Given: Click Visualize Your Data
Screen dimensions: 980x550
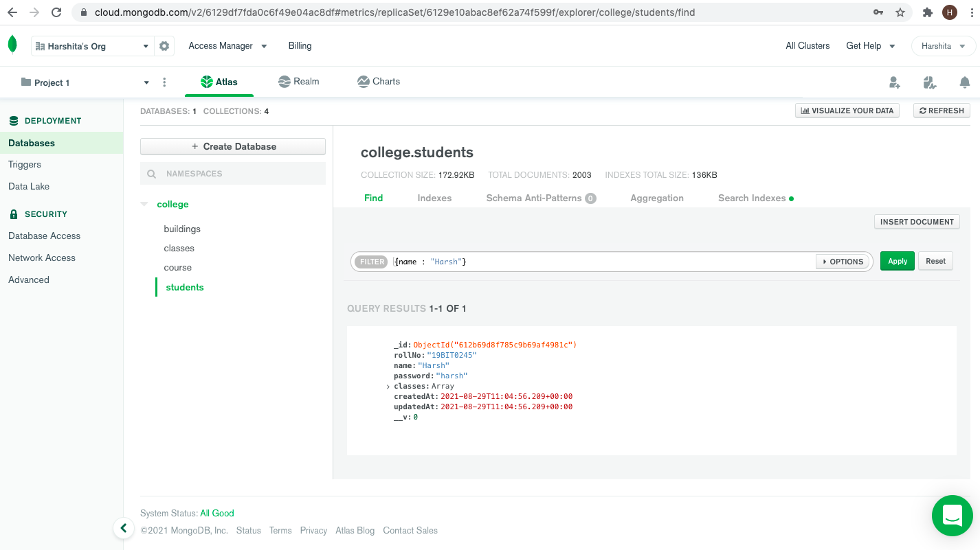Looking at the screenshot, I should pyautogui.click(x=847, y=110).
